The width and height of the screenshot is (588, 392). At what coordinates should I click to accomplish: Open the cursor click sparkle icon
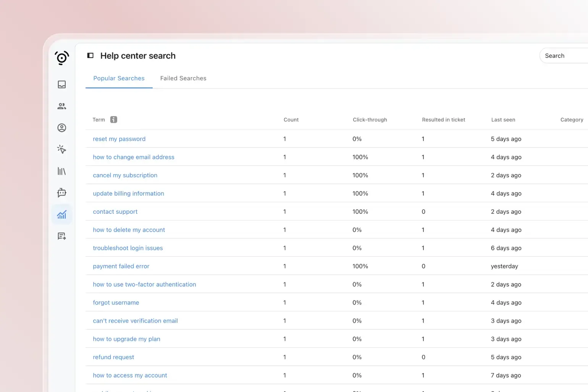coord(62,149)
